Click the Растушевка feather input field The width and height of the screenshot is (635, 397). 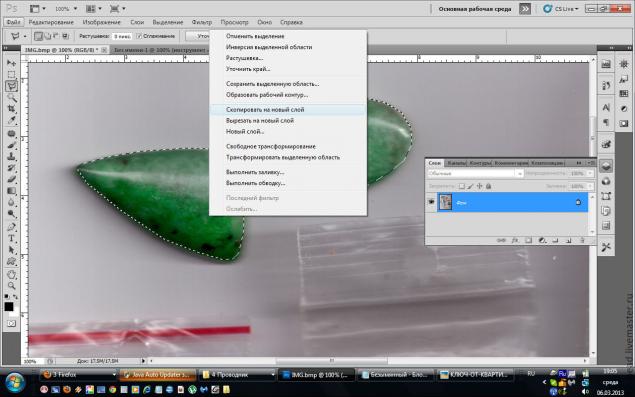[122, 36]
